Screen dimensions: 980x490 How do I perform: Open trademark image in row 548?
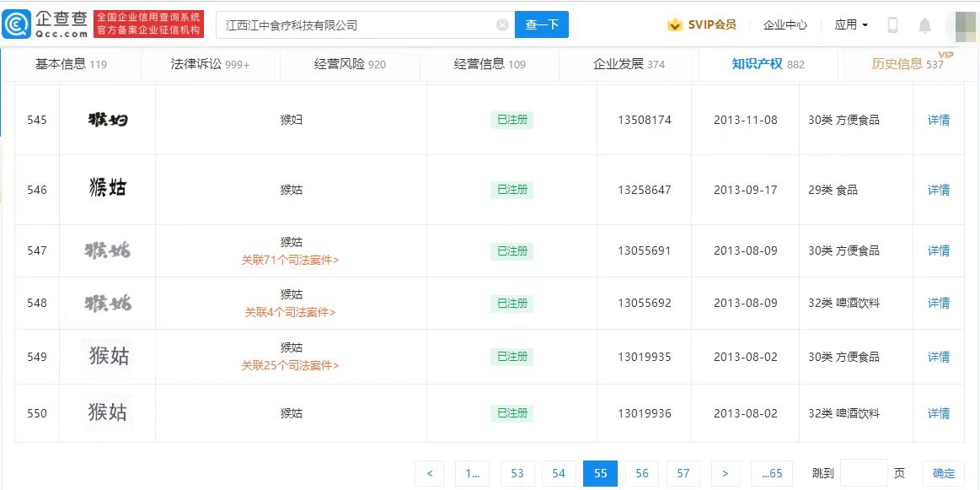[108, 303]
